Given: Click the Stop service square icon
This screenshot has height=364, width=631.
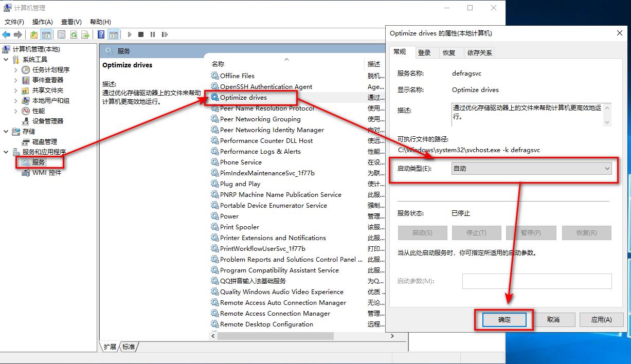Looking at the screenshot, I should (x=141, y=34).
